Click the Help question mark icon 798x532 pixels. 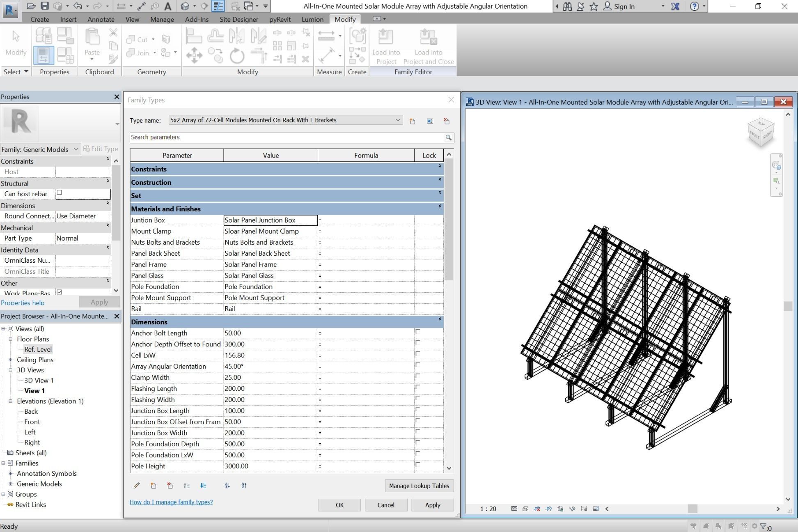click(x=694, y=6)
